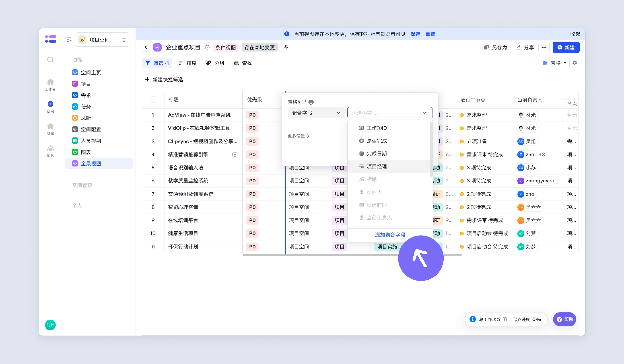The height and width of the screenshot is (364, 624).
Task: Click 收起 to collapse the banner
Action: click(x=575, y=34)
